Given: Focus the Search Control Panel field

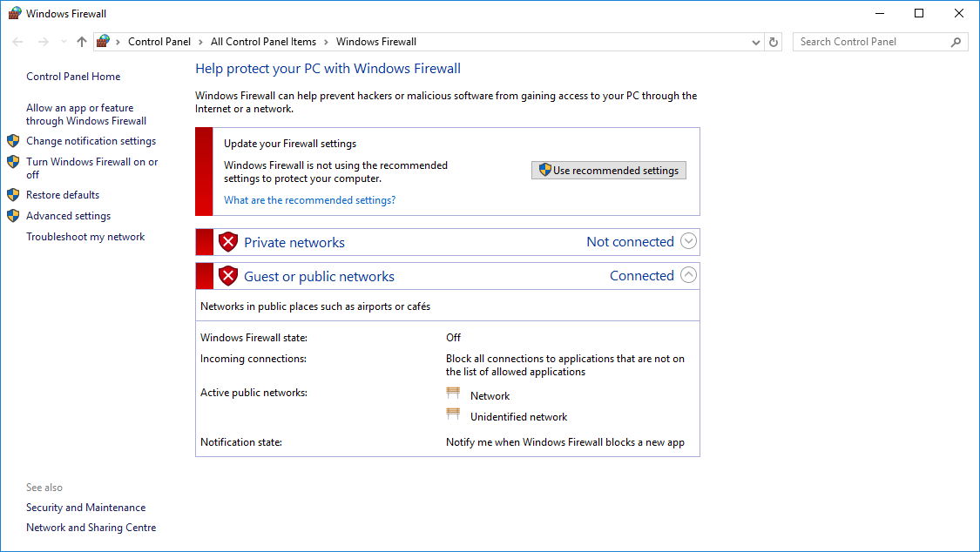Looking at the screenshot, I should tap(880, 42).
